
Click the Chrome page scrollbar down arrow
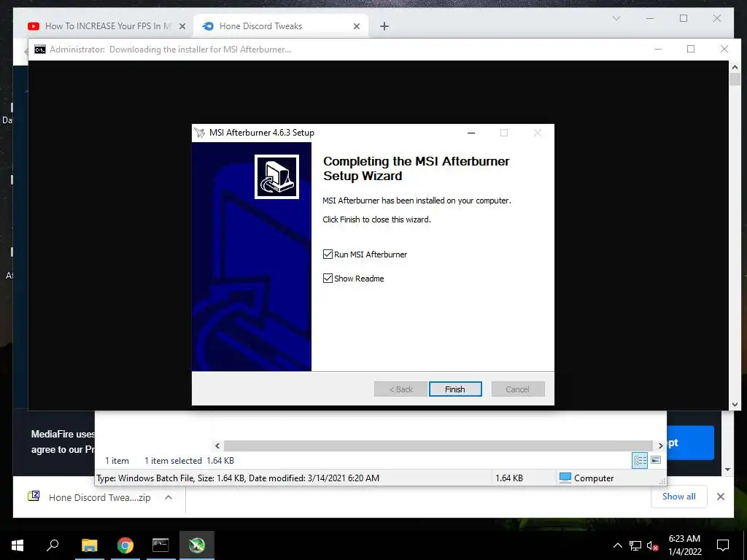coord(727,469)
